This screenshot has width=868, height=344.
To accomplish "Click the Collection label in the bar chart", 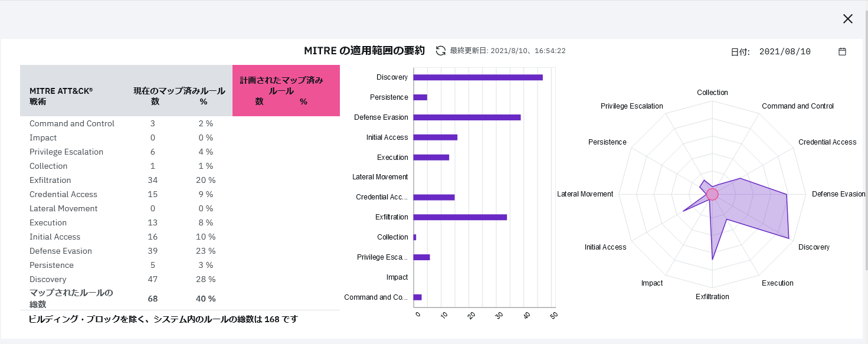I will coord(393,237).
